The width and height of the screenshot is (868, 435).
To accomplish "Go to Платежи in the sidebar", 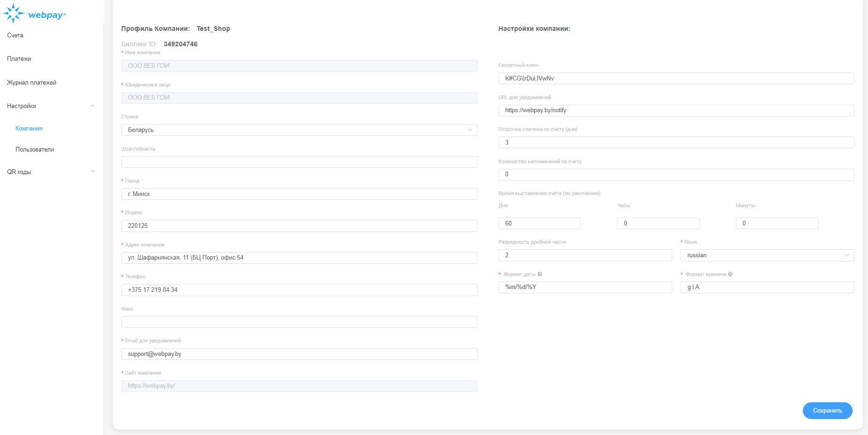I will click(19, 59).
